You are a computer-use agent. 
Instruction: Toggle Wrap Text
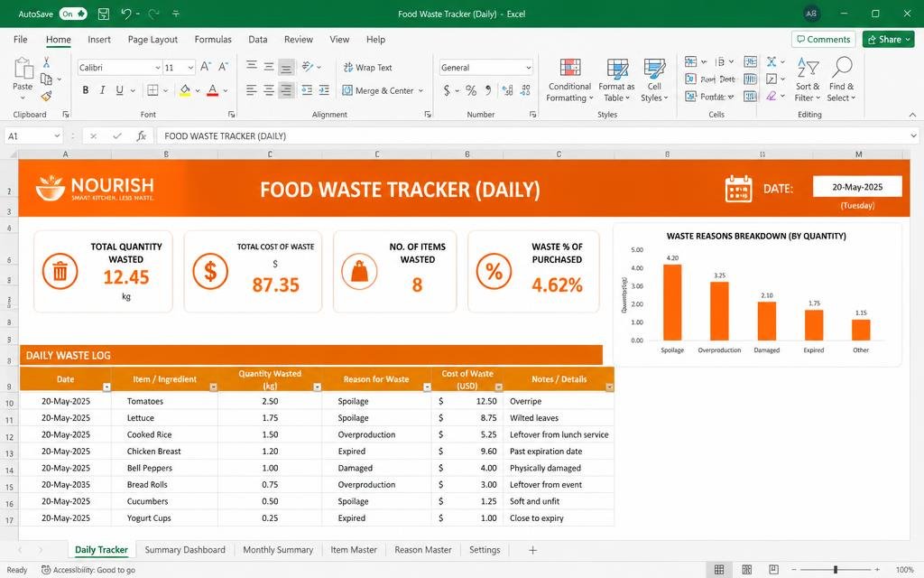[368, 67]
